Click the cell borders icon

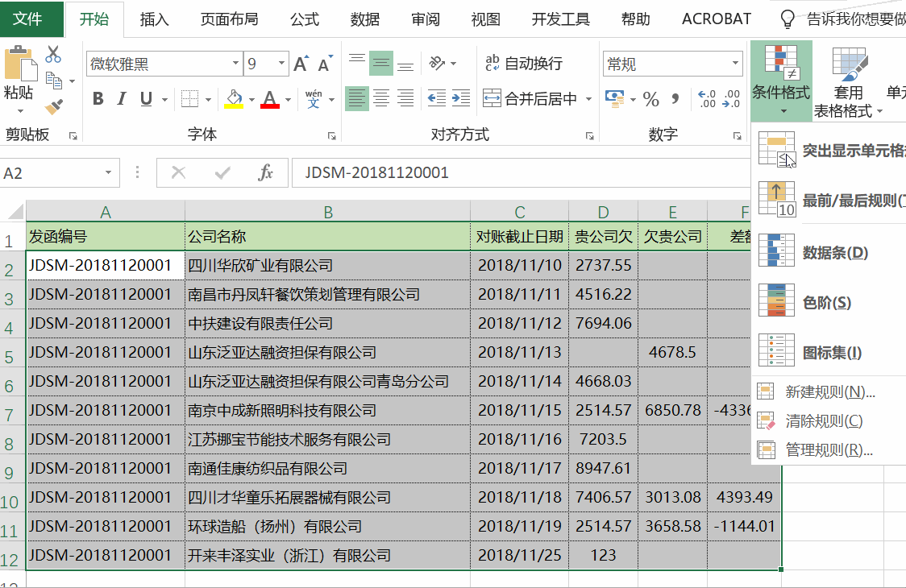(x=189, y=99)
